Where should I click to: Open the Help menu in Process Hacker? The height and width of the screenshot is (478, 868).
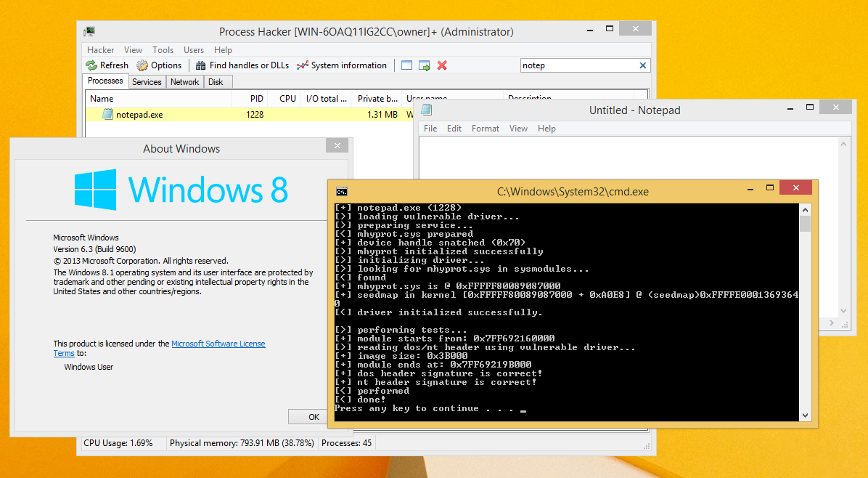click(223, 50)
